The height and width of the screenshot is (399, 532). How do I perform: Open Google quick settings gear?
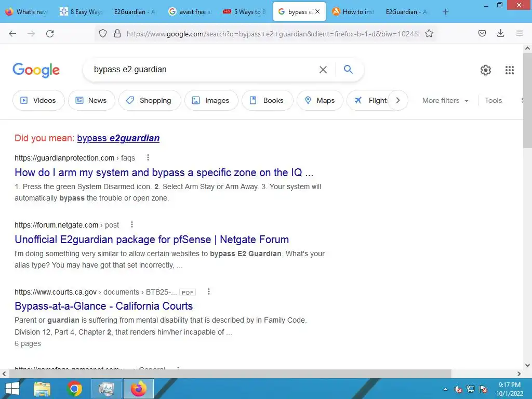coord(486,70)
